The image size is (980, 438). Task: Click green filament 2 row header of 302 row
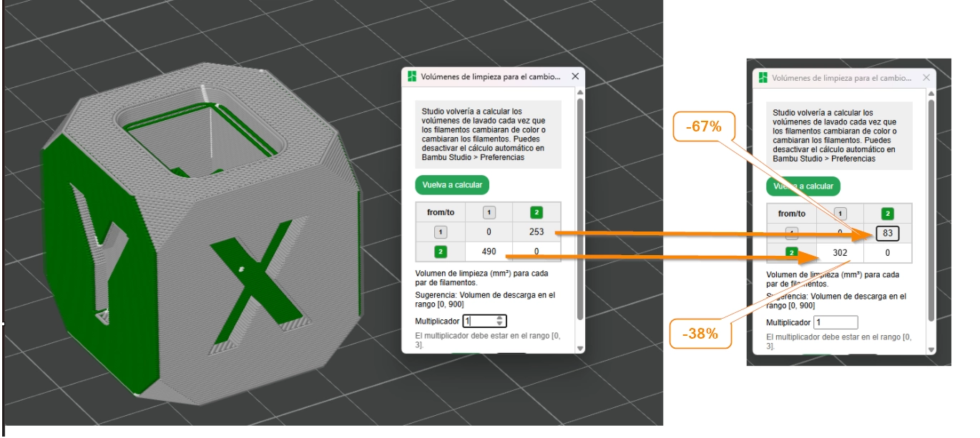pyautogui.click(x=792, y=252)
